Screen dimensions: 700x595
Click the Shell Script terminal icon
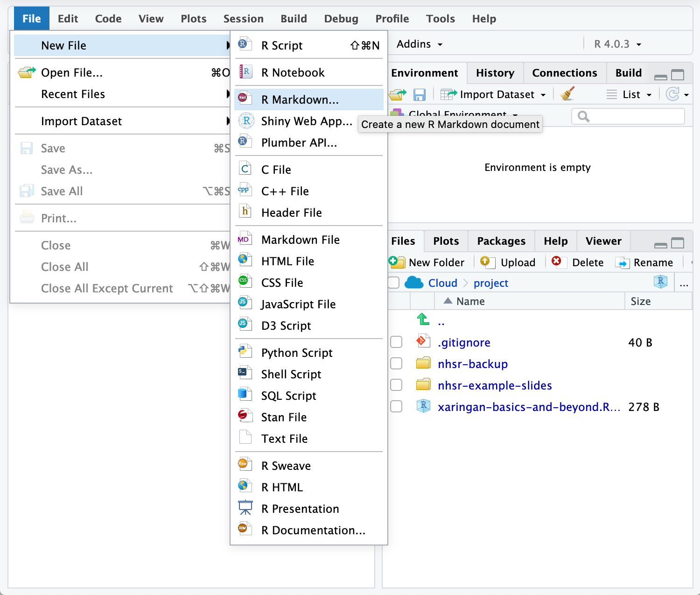click(x=245, y=373)
